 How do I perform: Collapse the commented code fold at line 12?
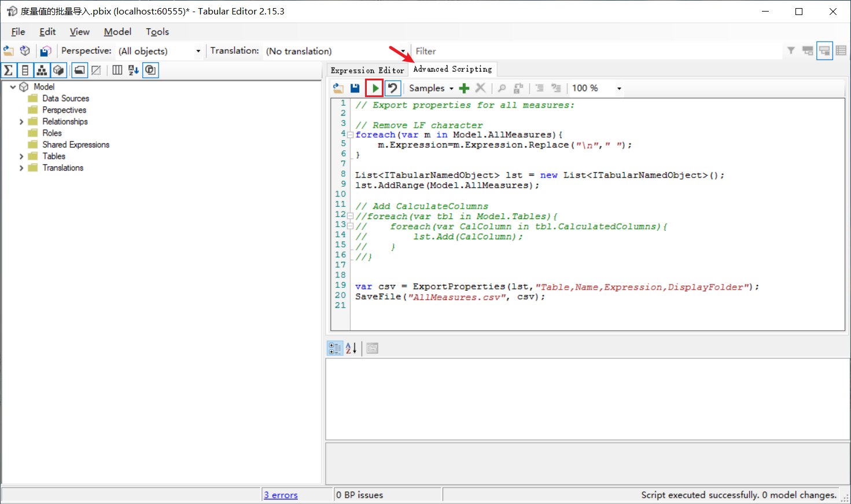coord(350,216)
